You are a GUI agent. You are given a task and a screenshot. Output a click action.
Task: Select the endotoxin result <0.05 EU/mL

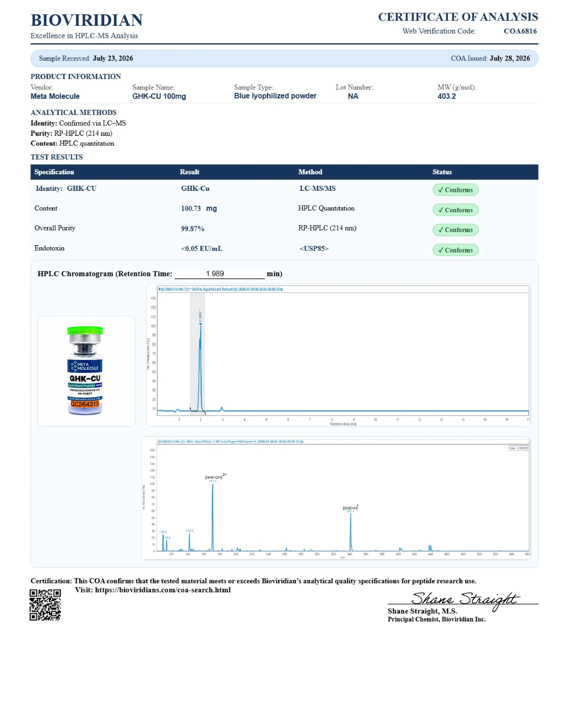pos(201,249)
